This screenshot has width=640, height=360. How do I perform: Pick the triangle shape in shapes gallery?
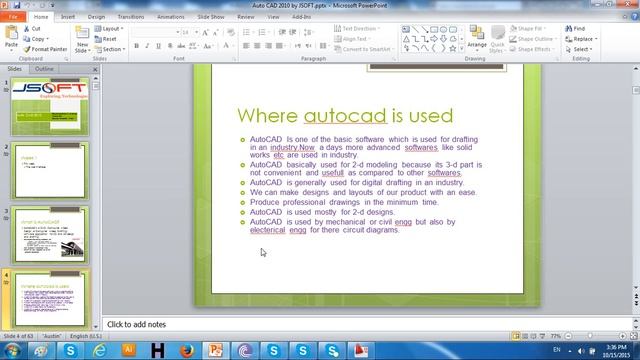coord(406,39)
